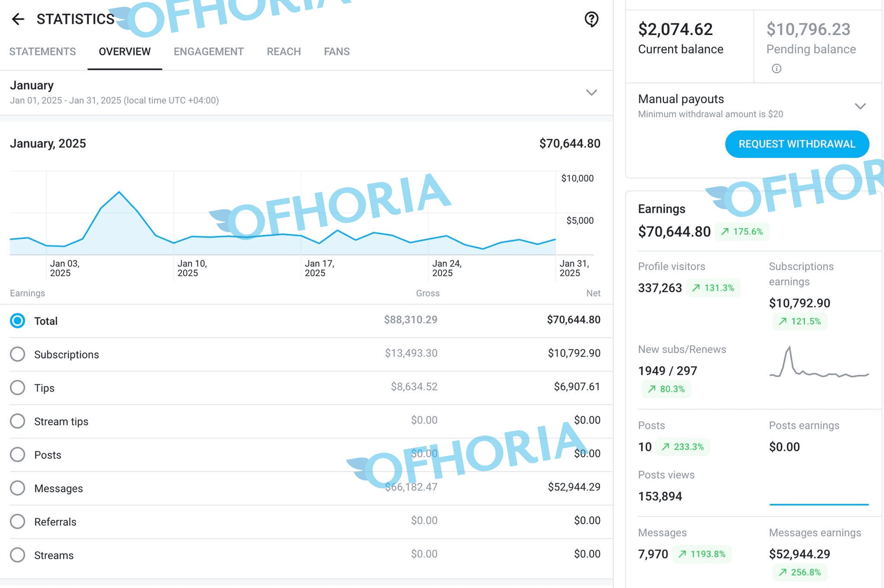Click the messages count 7,970
Screen dimensions: 884x588
click(x=653, y=554)
